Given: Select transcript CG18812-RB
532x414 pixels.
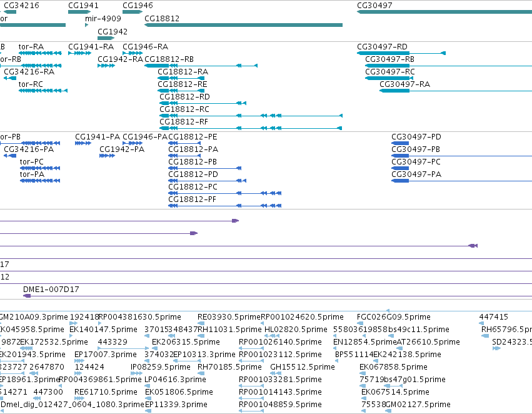Looking at the screenshot, I should point(201,66).
